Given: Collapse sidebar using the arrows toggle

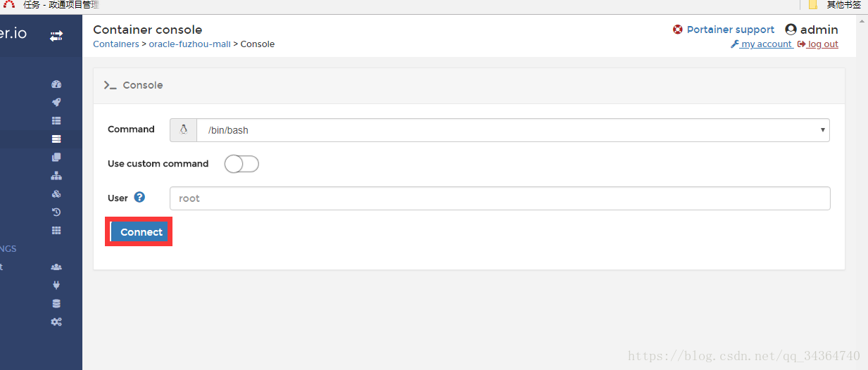Looking at the screenshot, I should pos(56,35).
